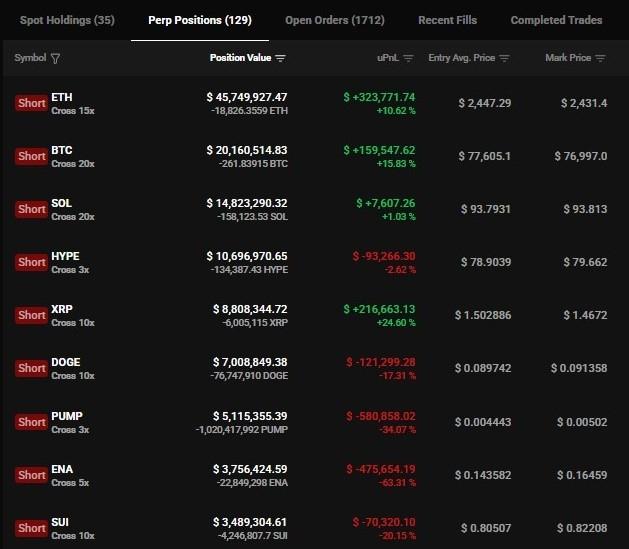This screenshot has width=629, height=549.
Task: Click position value $ 3,489,304.61
Action: click(x=250, y=522)
